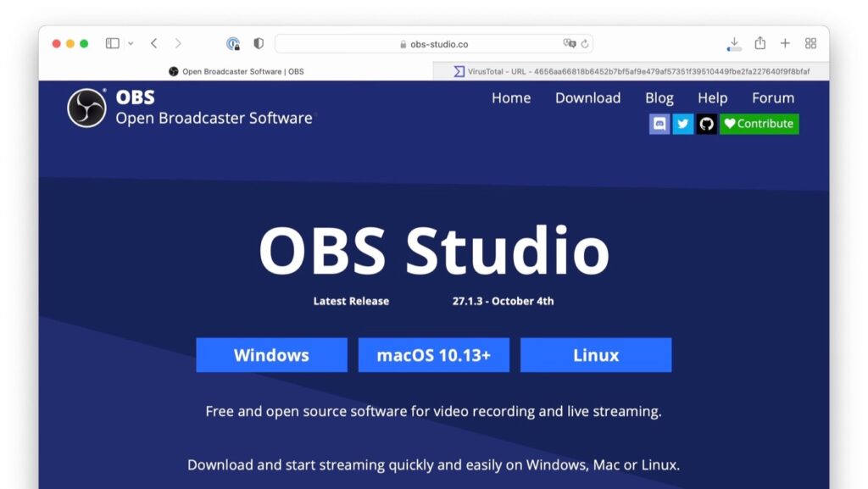
Task: Select the Open Broadcaster Software tab
Action: 237,71
